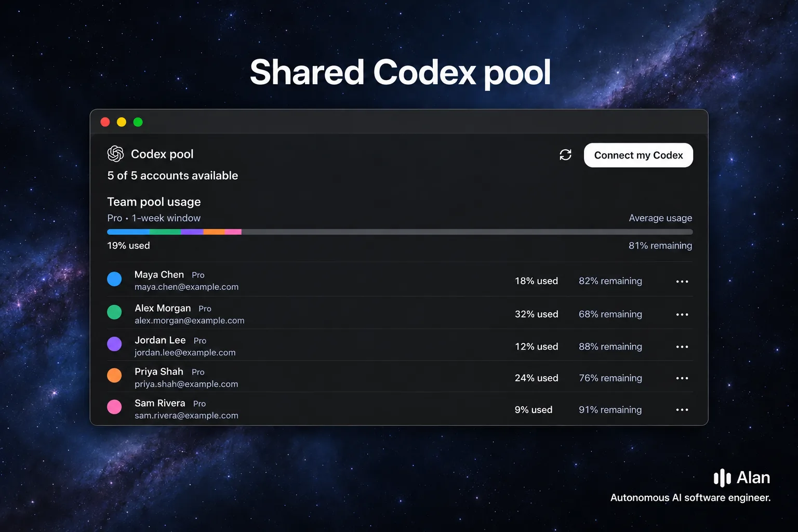Click the Alan logo icon
The width and height of the screenshot is (798, 532).
click(x=722, y=478)
